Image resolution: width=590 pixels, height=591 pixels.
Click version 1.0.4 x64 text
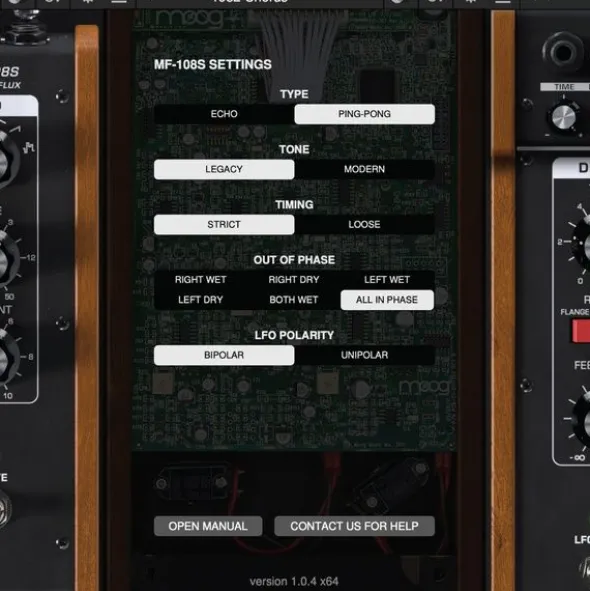tap(294, 582)
